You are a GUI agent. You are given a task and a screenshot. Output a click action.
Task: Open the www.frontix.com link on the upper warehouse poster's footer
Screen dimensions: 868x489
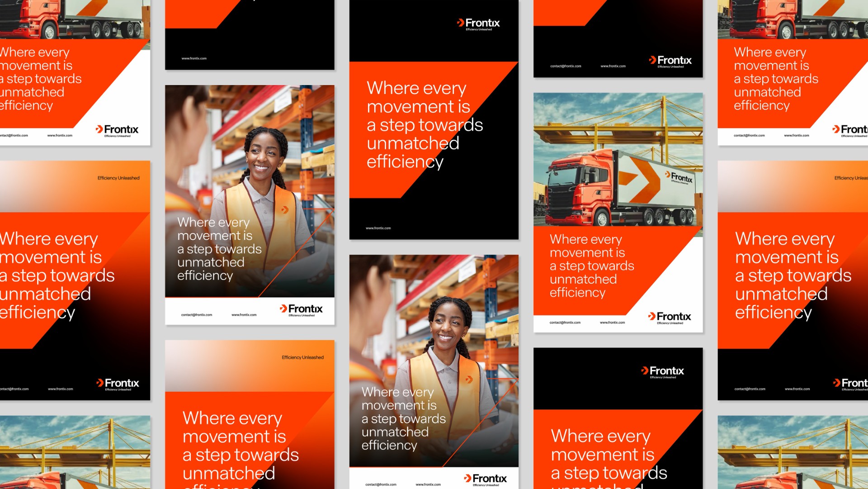click(244, 315)
